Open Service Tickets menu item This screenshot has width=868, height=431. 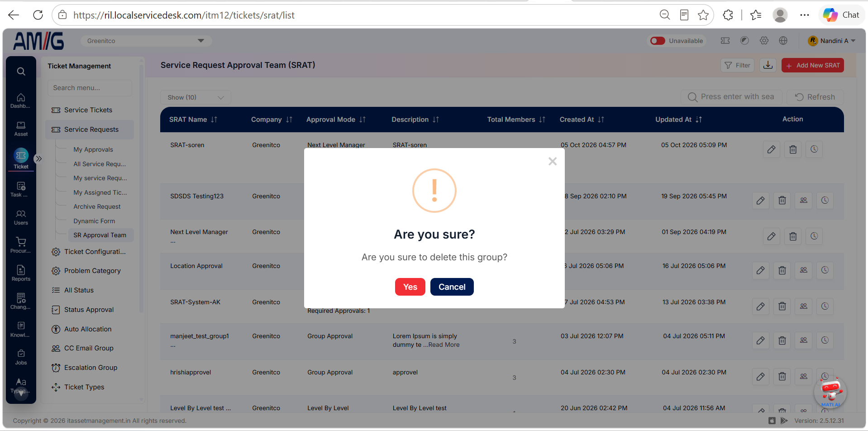[x=89, y=110]
